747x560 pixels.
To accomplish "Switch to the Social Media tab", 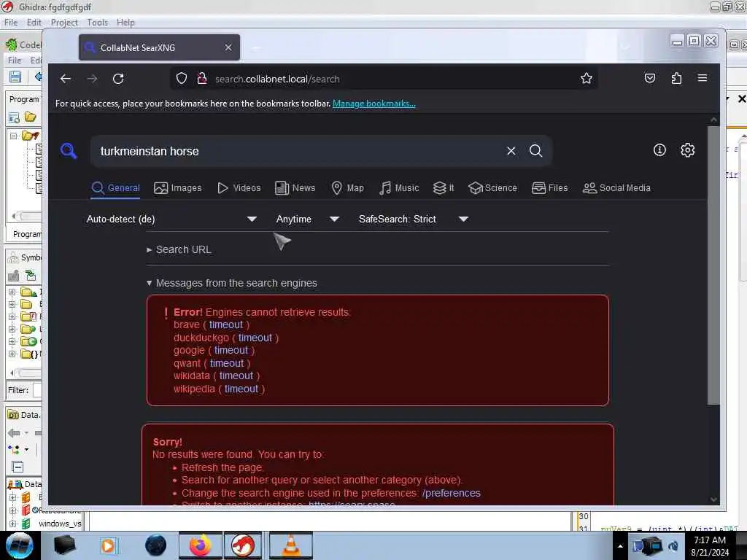I will point(616,188).
